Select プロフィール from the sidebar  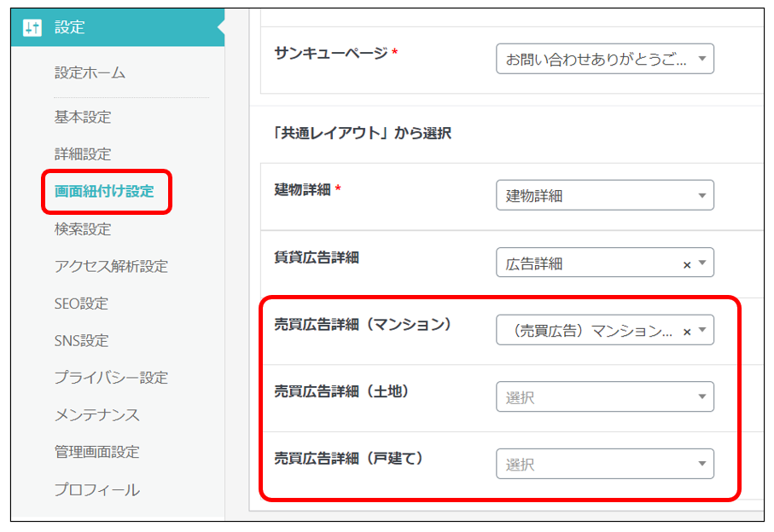click(x=96, y=490)
